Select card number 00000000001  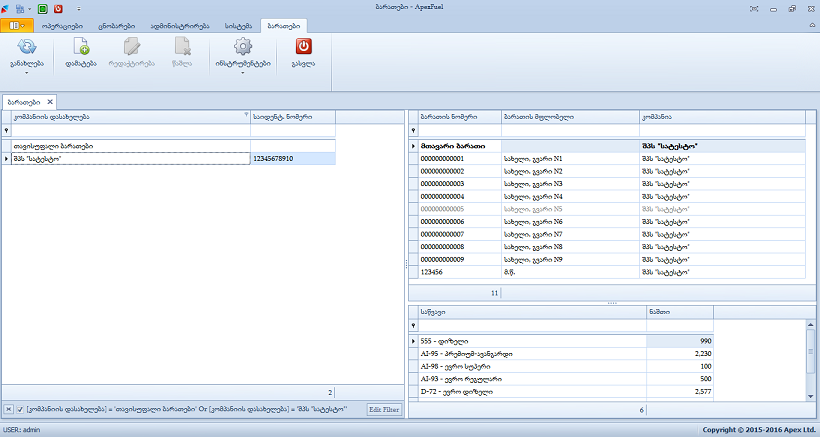pos(460,159)
